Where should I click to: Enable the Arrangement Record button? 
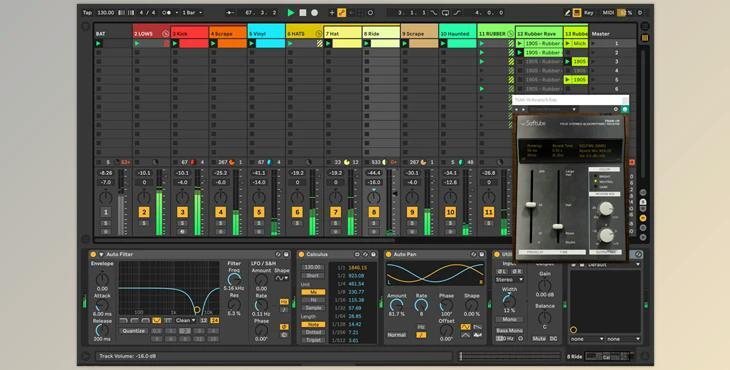coord(315,13)
